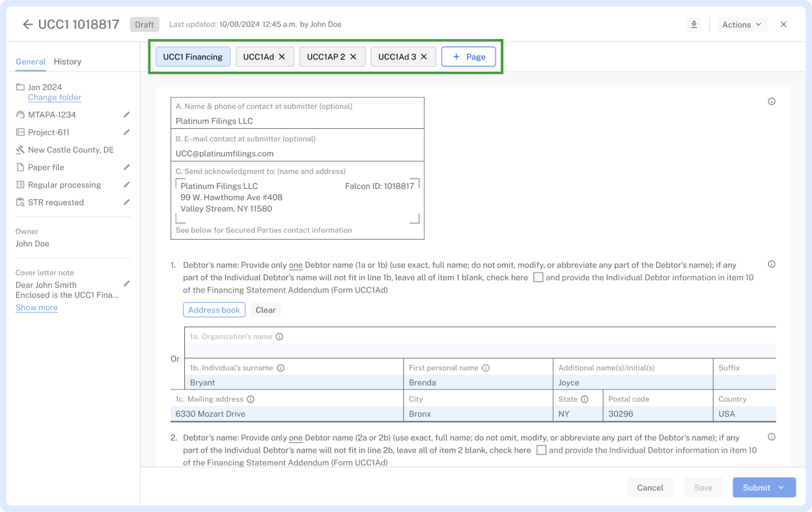
Task: Go back using the arrow beside UCC1 1018817
Action: pyautogui.click(x=27, y=25)
